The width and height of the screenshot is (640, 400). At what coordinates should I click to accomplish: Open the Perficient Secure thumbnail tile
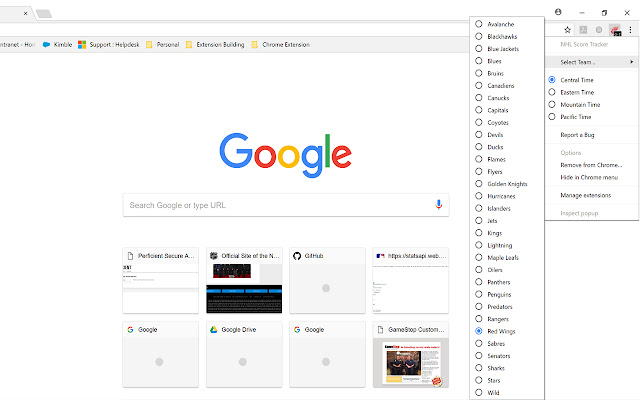[160, 280]
